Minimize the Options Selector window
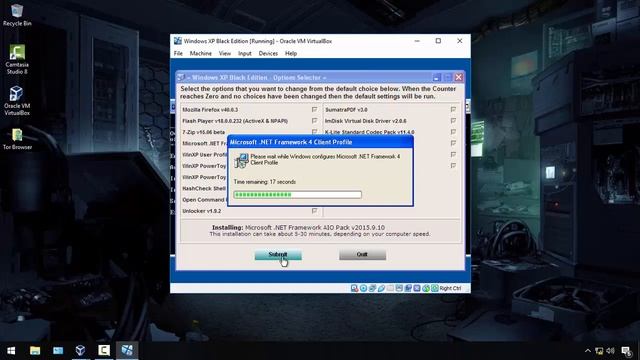The image size is (640, 360). 437,77
